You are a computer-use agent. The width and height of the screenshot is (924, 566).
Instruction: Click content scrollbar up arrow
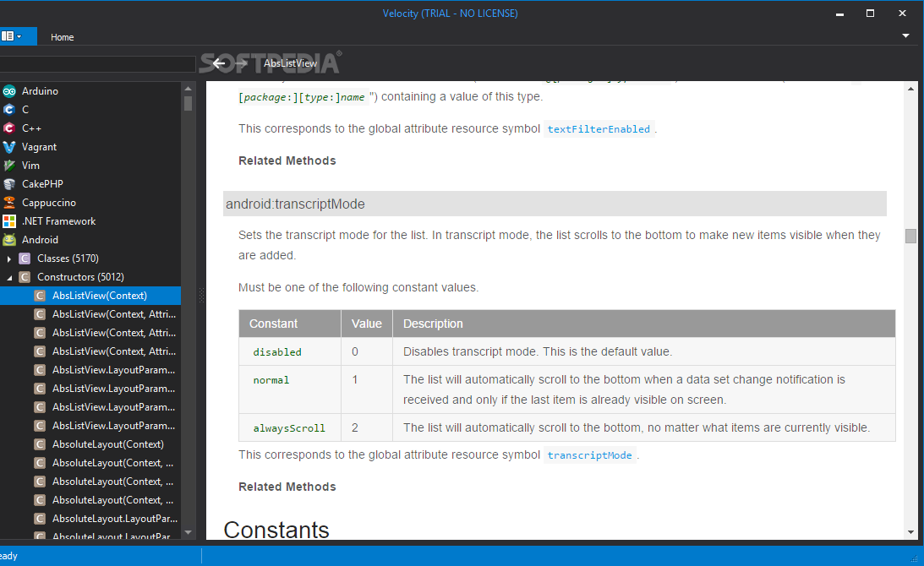910,89
